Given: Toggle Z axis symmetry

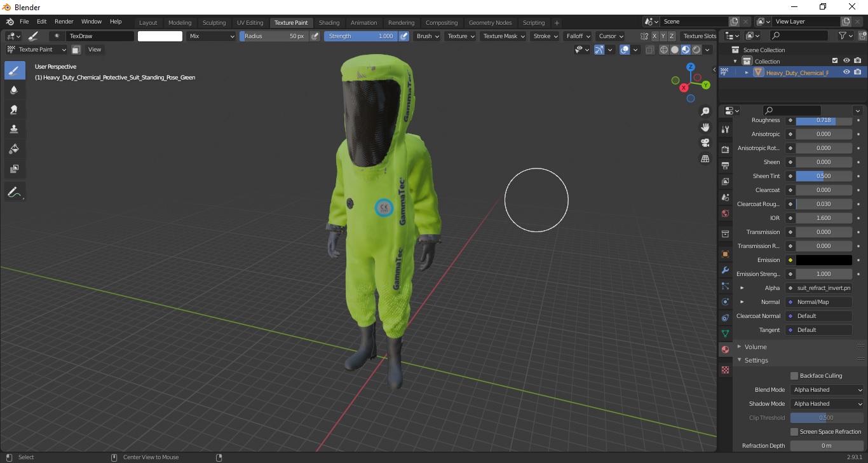Looking at the screenshot, I should pyautogui.click(x=672, y=36).
